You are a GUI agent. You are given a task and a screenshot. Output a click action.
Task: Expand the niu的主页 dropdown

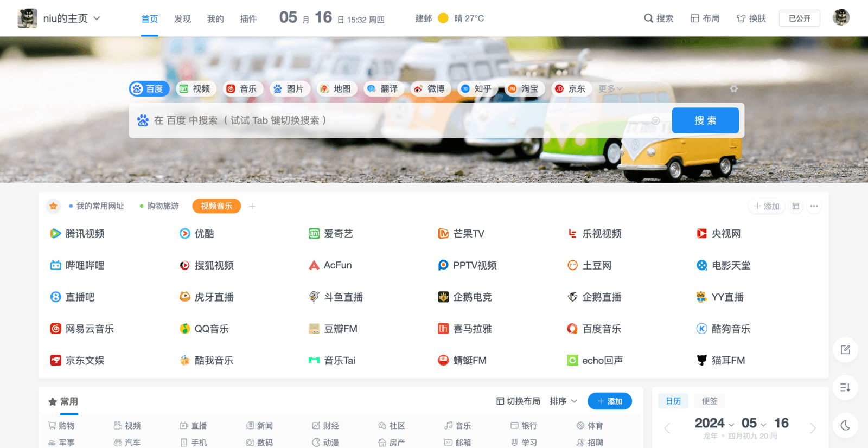point(97,18)
